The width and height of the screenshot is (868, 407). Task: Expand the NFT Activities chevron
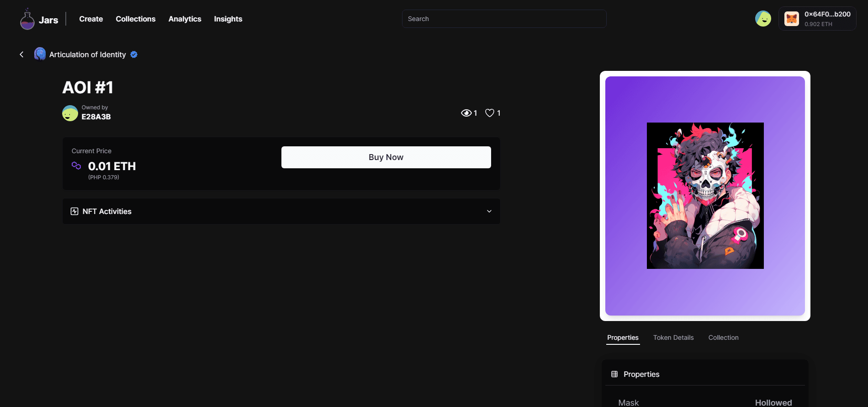[x=489, y=211]
